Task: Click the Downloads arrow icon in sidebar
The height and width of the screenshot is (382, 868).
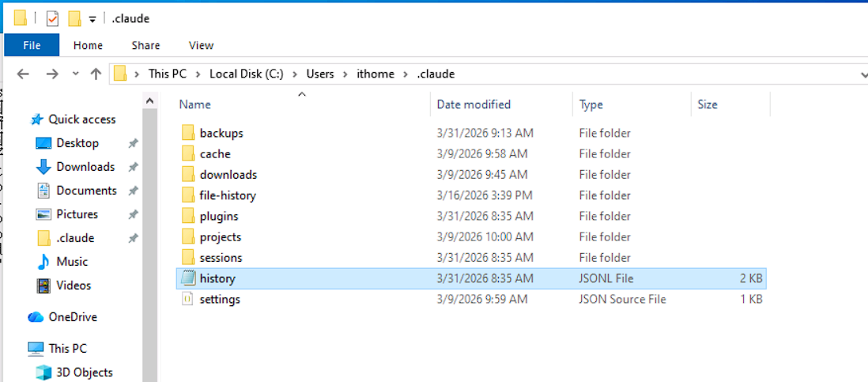Action: (x=43, y=167)
